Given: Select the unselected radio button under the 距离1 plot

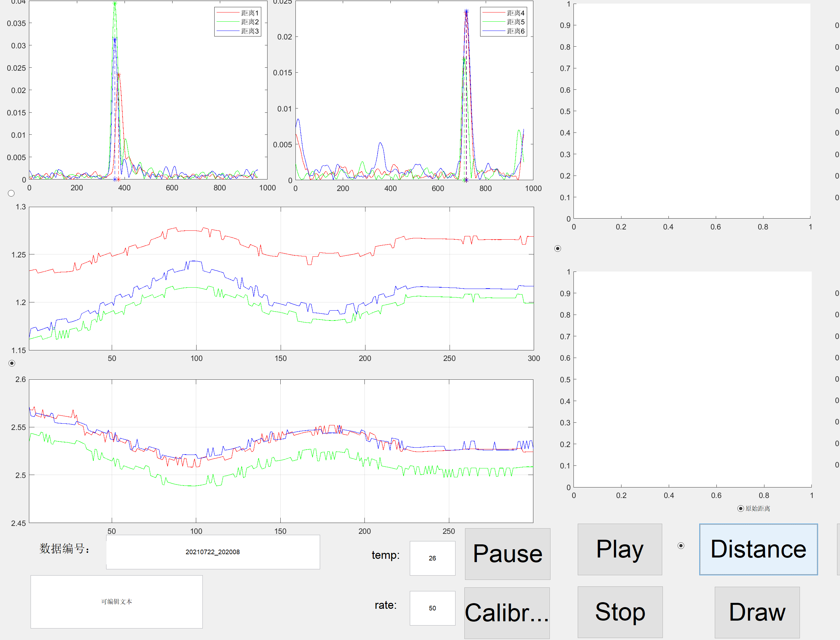Looking at the screenshot, I should point(12,194).
